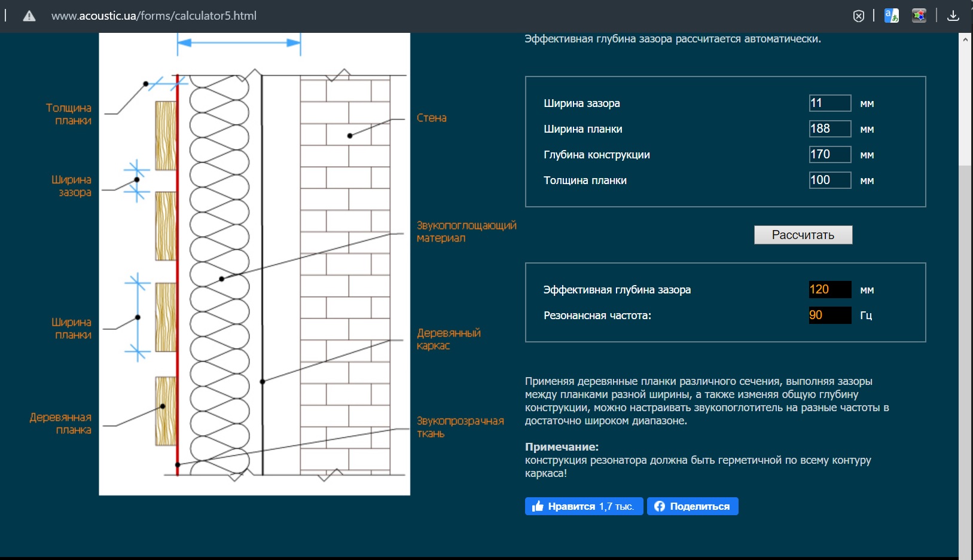Click the Поделиться share button
The image size is (973, 560).
click(x=693, y=506)
